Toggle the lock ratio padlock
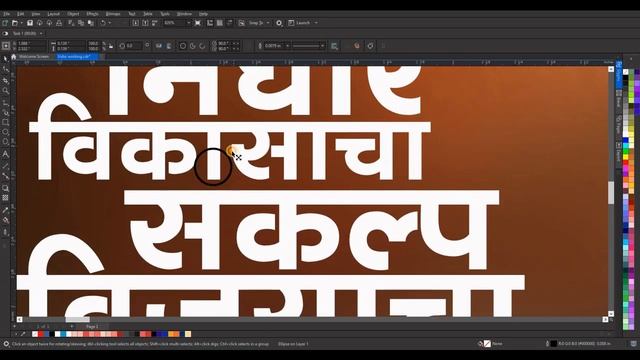The width and height of the screenshot is (640, 360). click(111, 46)
